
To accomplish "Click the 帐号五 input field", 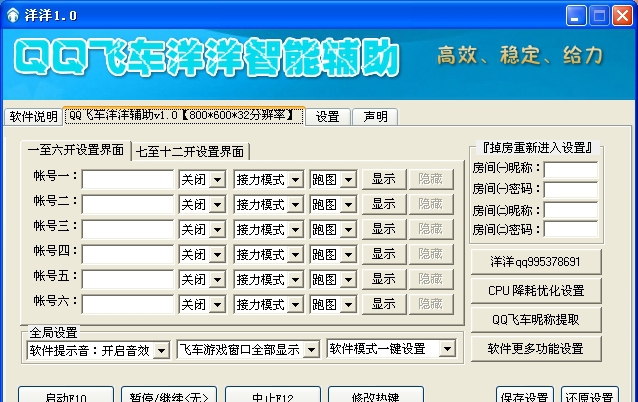I will click(128, 280).
